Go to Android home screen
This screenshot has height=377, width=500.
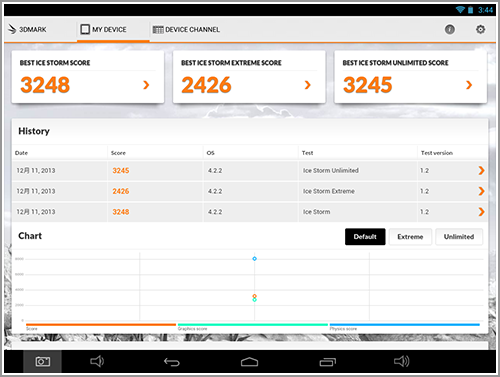(249, 362)
